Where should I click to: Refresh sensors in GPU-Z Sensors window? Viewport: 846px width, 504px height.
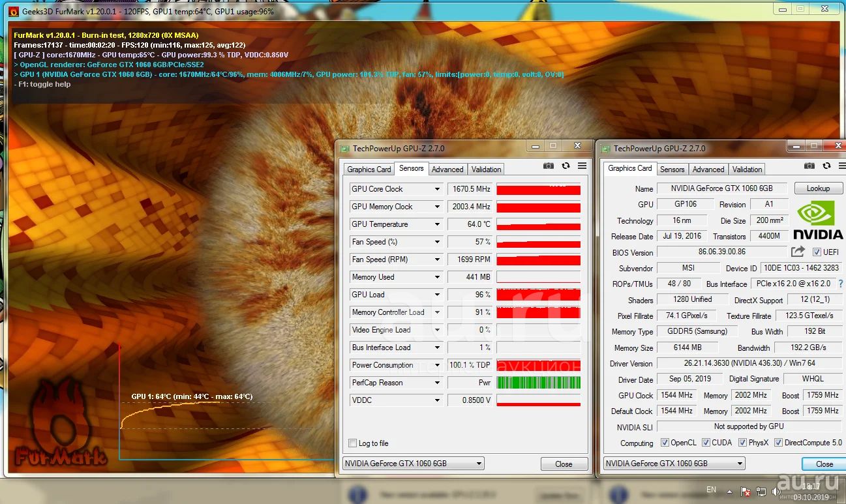point(566,166)
